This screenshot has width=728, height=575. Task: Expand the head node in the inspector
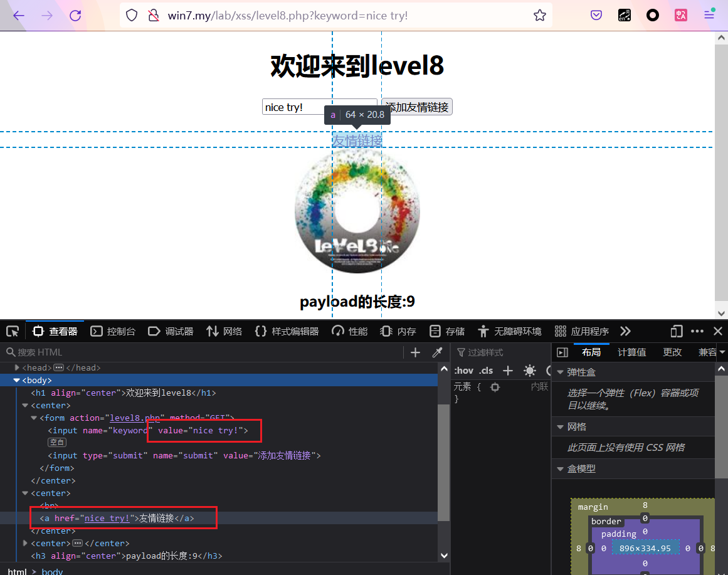[x=16, y=367]
